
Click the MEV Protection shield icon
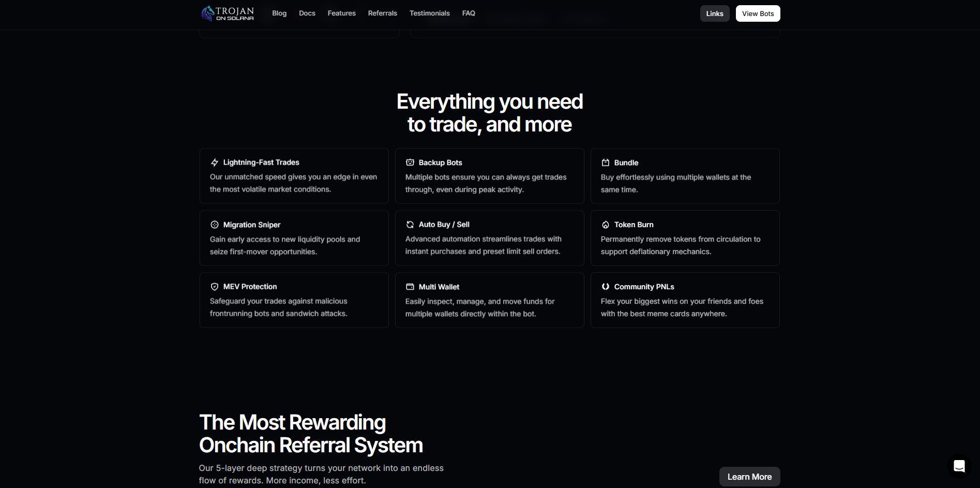[x=215, y=287]
